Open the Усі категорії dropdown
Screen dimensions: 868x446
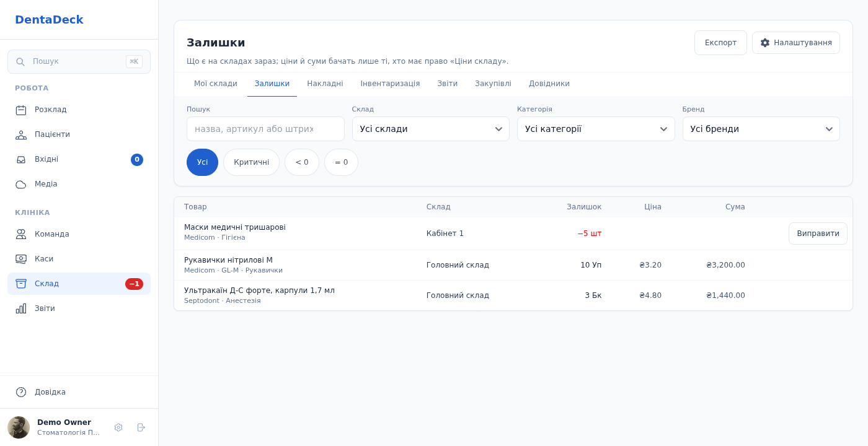596,129
